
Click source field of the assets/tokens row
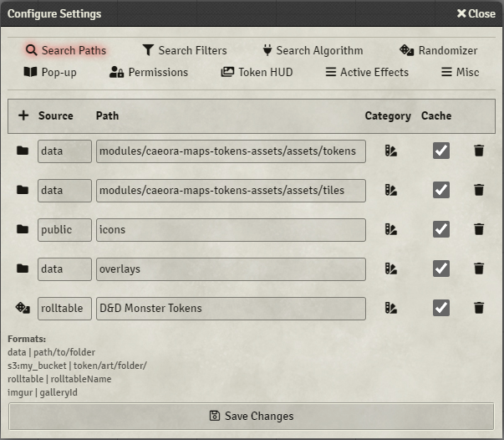pos(64,151)
